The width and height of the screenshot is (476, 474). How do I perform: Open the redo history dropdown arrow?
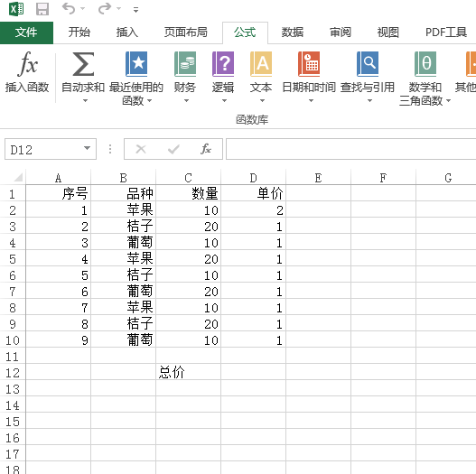(x=119, y=9)
